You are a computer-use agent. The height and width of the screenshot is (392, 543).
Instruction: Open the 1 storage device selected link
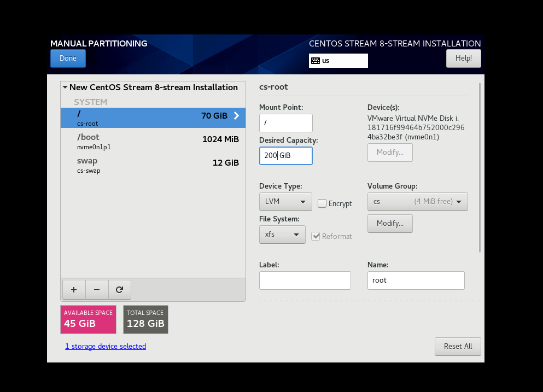tap(106, 346)
